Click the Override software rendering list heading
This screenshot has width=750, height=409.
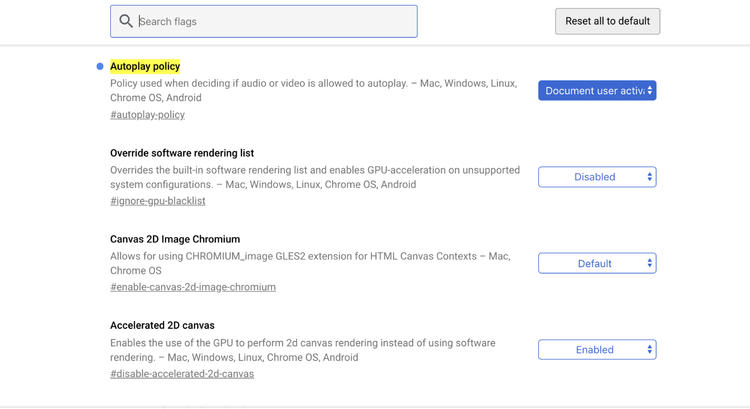[182, 153]
